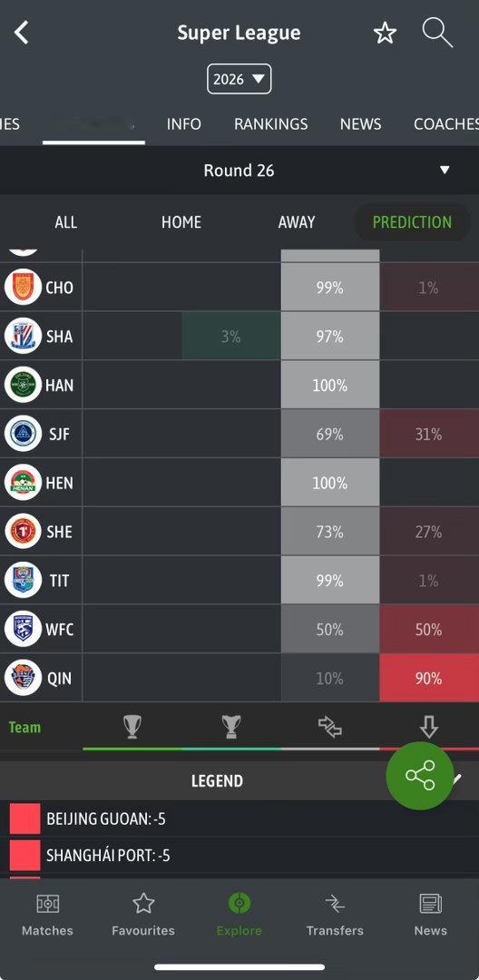Expand the Round 26 selector
479x980 pixels.
pyautogui.click(x=239, y=170)
